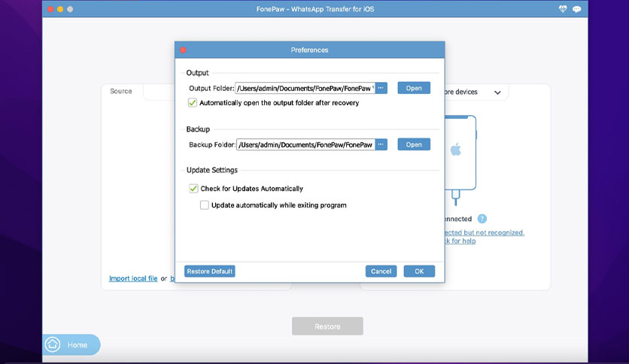This screenshot has width=629, height=364.
Task: Click the yellow minimize button of main window
Action: 60,9
